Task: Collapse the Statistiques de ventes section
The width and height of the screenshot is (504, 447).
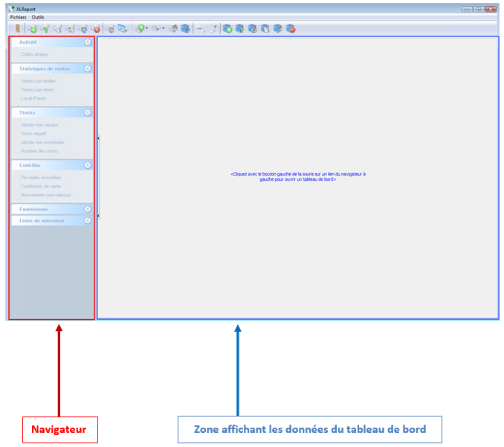Action: click(88, 68)
